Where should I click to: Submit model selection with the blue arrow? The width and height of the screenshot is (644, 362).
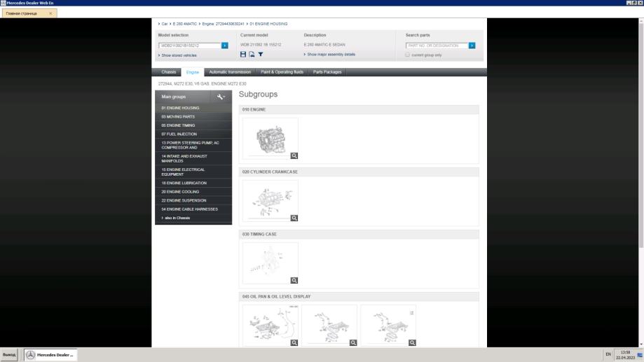[225, 46]
